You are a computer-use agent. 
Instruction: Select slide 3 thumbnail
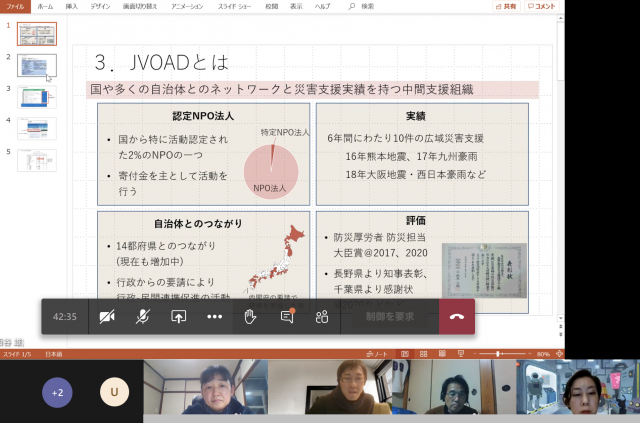(x=37, y=97)
